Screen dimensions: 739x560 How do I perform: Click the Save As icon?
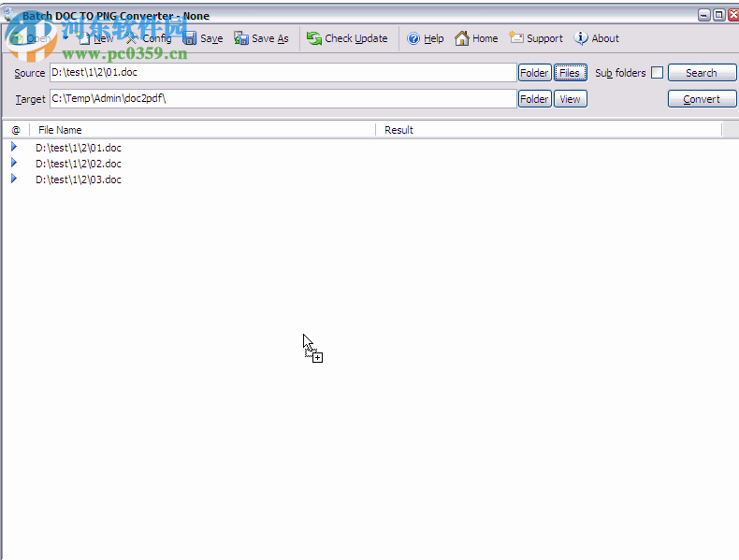(241, 38)
